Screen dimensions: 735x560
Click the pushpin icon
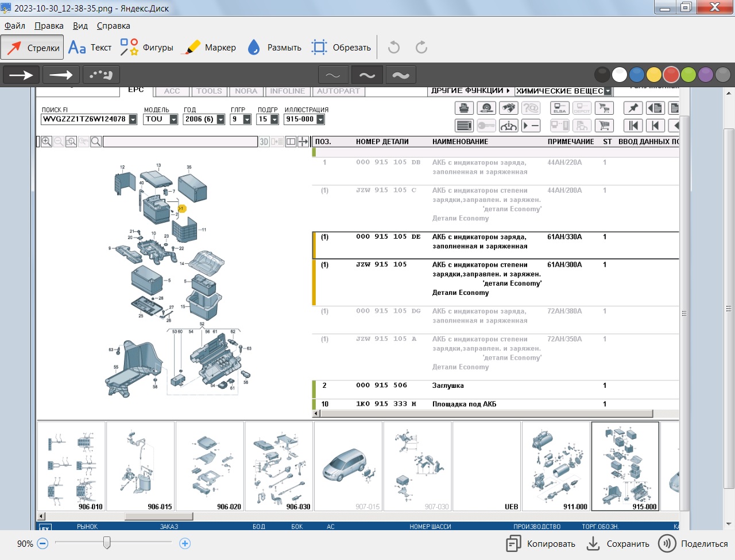(633, 108)
